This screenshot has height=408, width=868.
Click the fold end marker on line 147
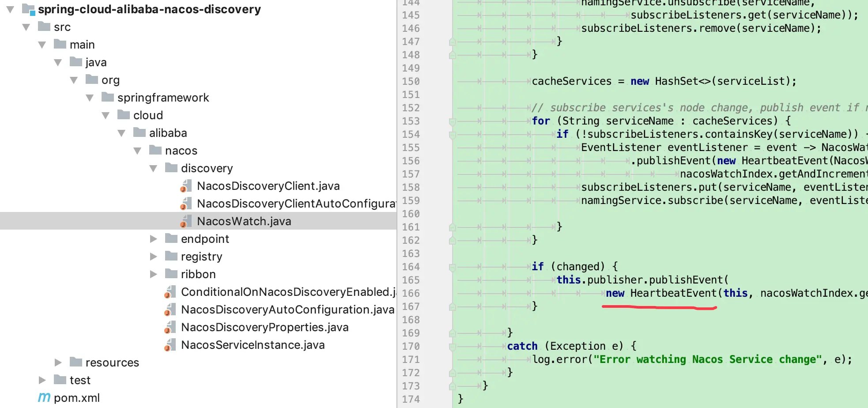tap(452, 42)
